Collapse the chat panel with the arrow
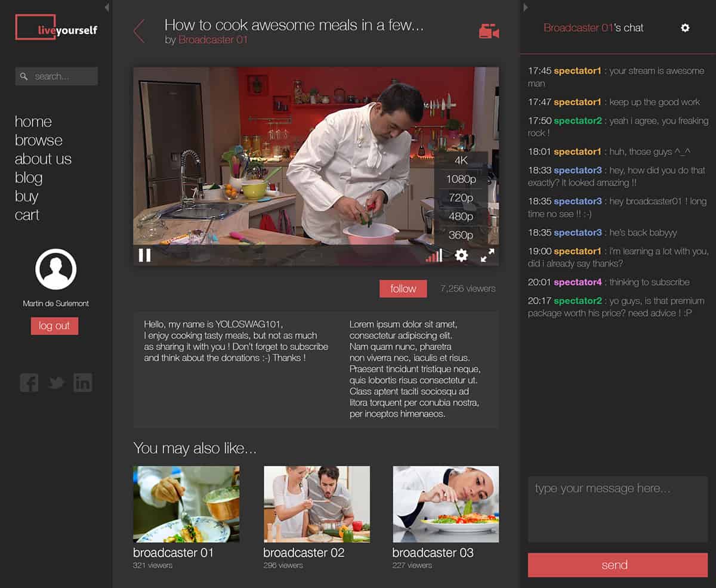Screen dimensions: 716x588 coord(526,7)
